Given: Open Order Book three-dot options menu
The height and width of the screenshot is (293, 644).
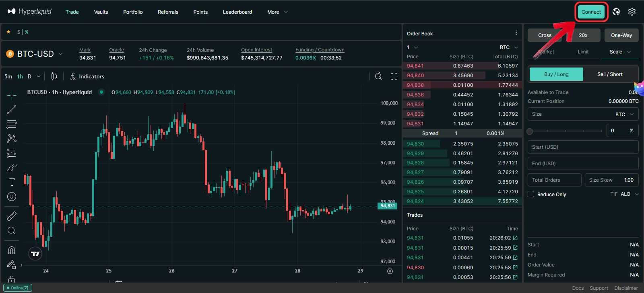Looking at the screenshot, I should tap(516, 33).
